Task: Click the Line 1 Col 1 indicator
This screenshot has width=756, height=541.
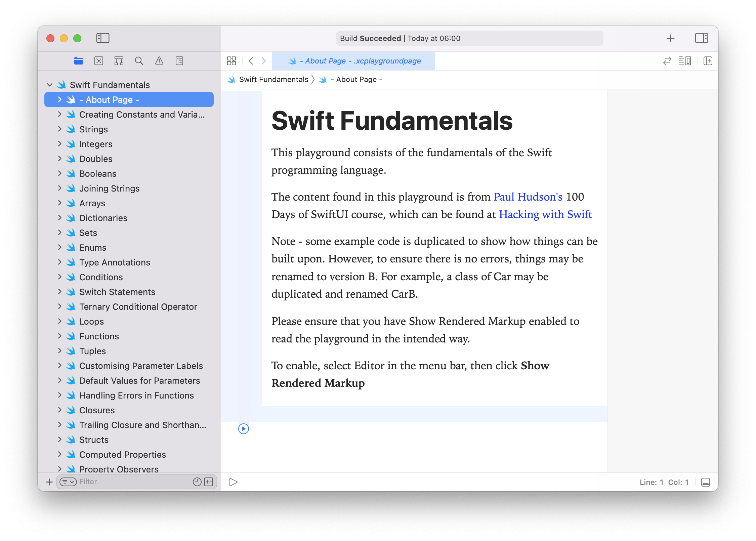Action: 664,482
